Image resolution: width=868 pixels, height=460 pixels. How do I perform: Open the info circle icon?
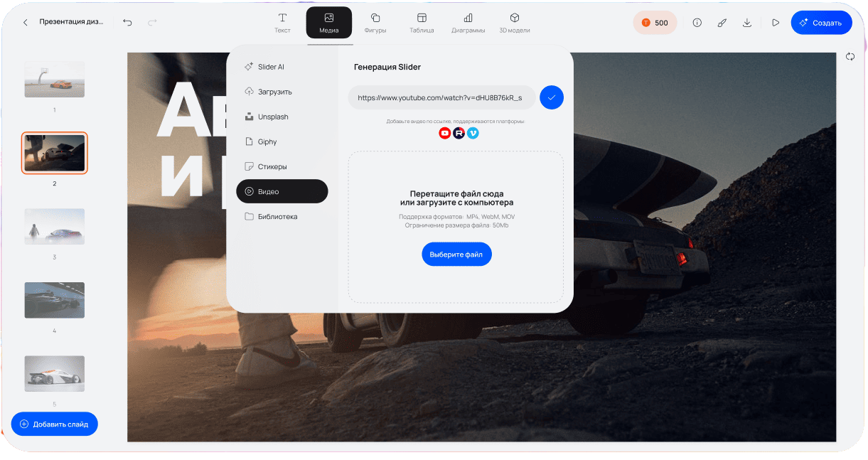(697, 23)
